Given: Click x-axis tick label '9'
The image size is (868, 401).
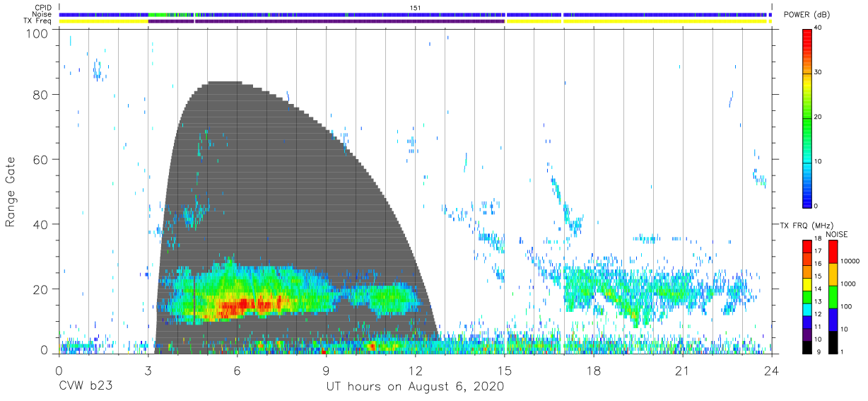Looking at the screenshot, I should pyautogui.click(x=326, y=371).
